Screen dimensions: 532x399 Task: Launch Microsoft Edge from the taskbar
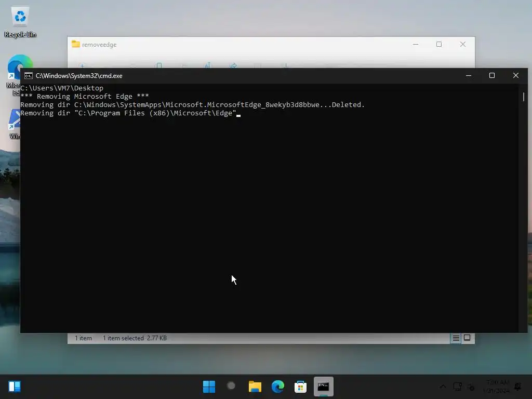[x=277, y=387]
